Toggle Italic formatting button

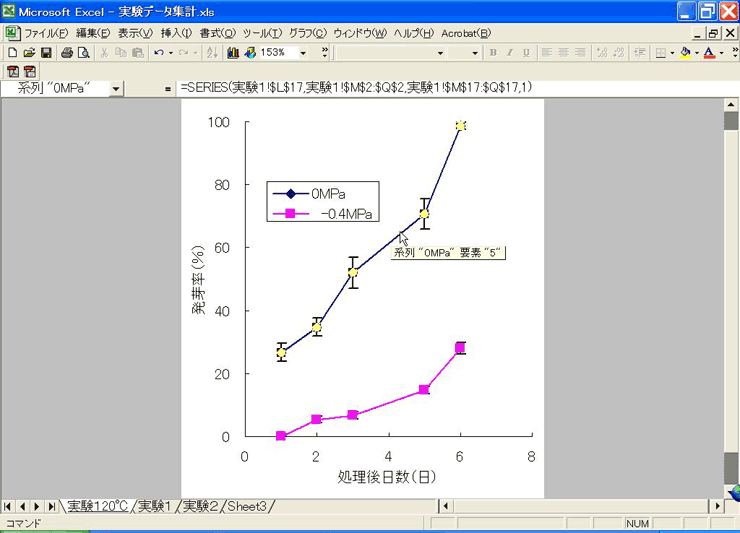pyautogui.click(x=510, y=52)
